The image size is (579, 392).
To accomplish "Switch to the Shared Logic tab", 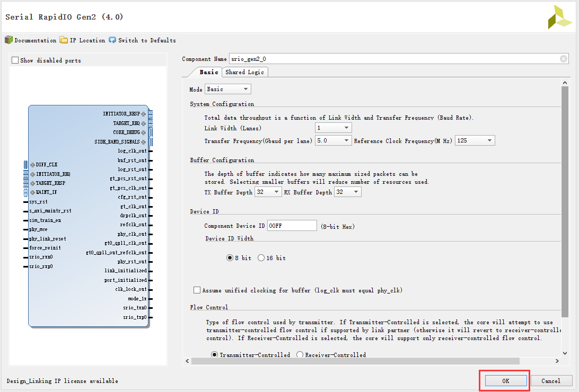I will point(244,72).
